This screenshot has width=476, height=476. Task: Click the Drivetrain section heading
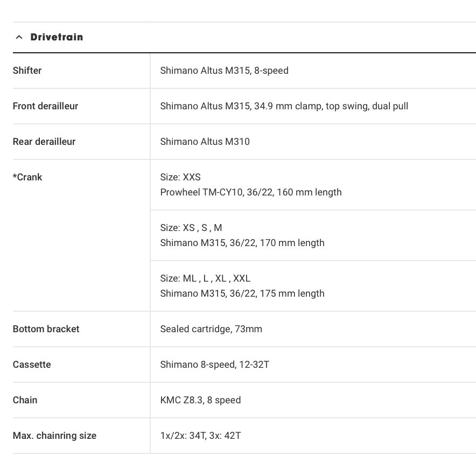(57, 37)
